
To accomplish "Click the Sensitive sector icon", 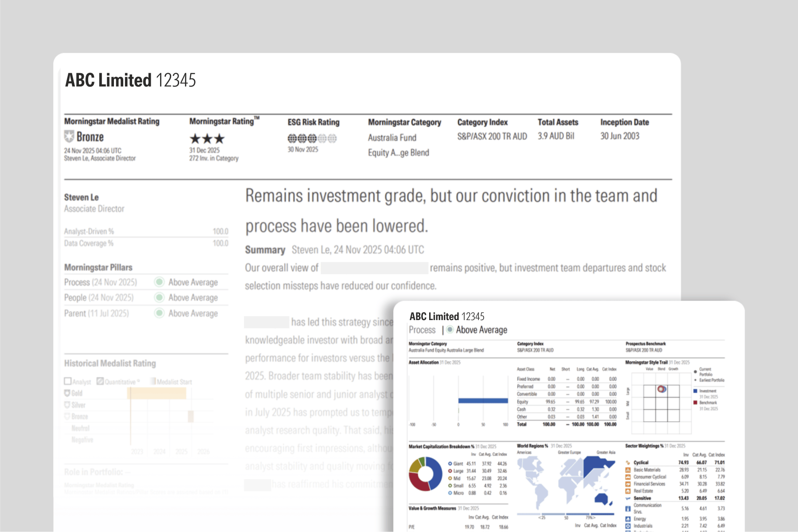I will point(628,498).
